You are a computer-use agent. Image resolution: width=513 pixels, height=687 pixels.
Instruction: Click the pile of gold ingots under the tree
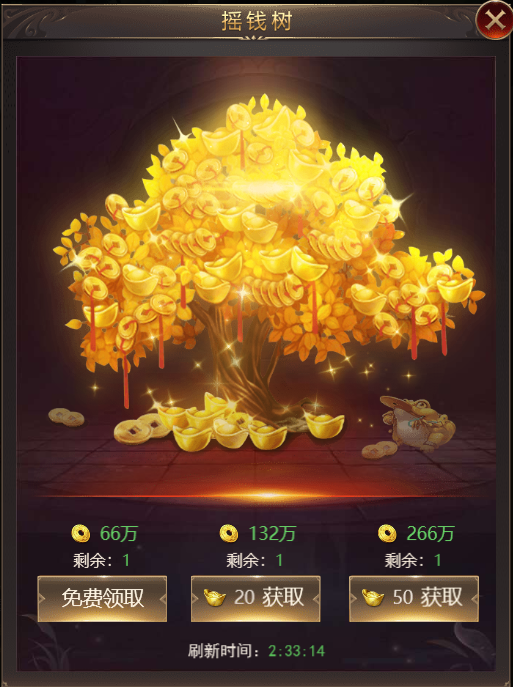pyautogui.click(x=250, y=421)
